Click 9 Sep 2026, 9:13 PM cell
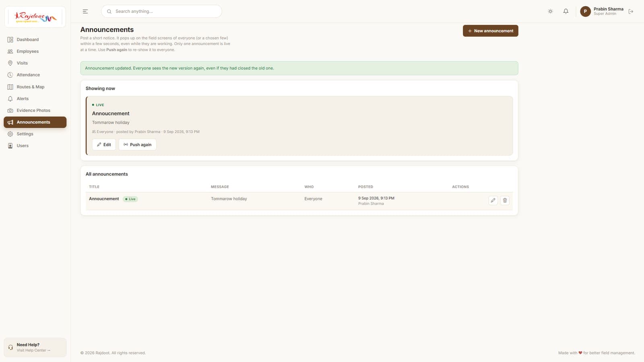Viewport: 644px width, 362px height. click(376, 198)
